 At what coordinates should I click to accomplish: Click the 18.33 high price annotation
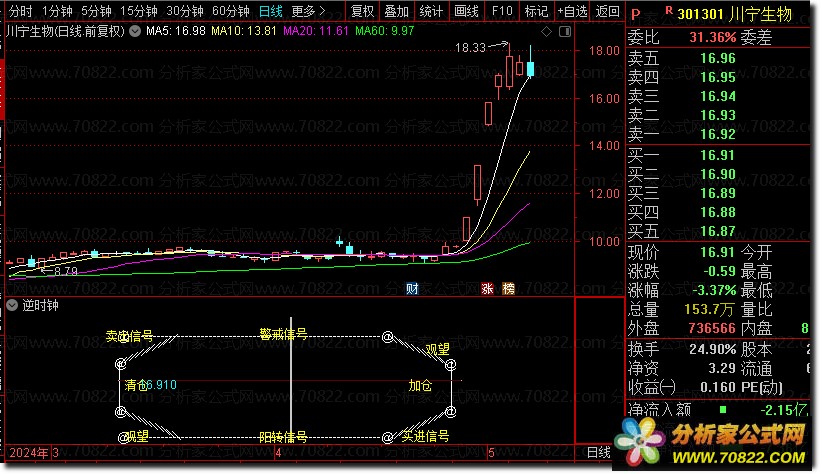(470, 48)
